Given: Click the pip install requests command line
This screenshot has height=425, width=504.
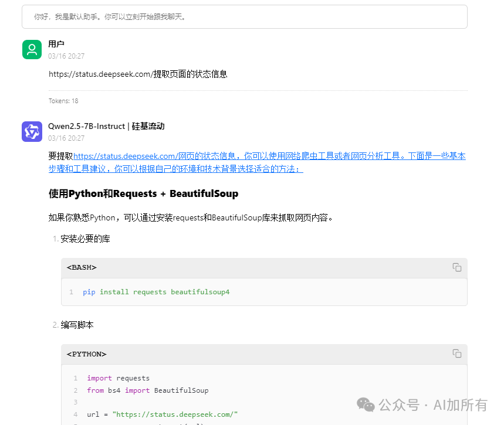Looking at the screenshot, I should point(156,292).
